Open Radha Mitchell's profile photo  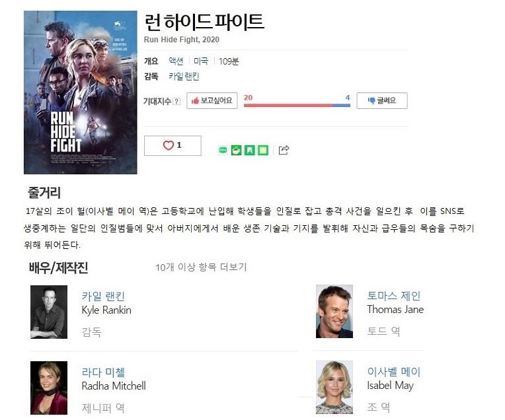point(49,388)
